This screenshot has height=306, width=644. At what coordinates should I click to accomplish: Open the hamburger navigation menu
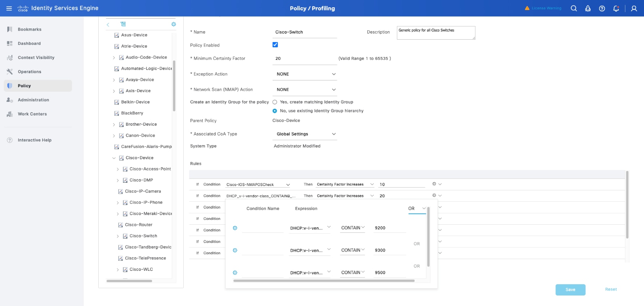pos(9,8)
